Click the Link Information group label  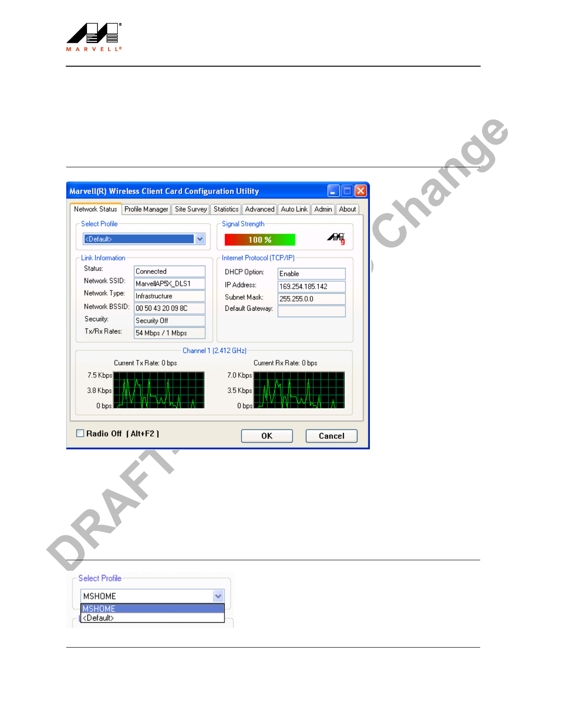[103, 258]
